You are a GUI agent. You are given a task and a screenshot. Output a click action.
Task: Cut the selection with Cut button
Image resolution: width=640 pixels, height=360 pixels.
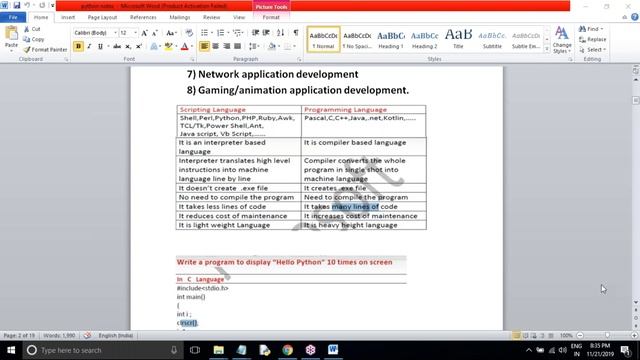pos(33,29)
